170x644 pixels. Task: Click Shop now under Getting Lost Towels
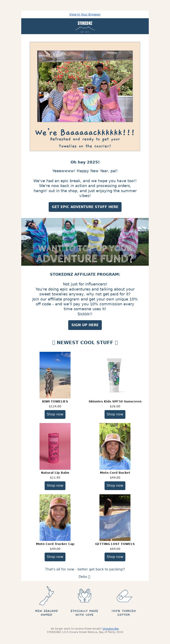[115, 557]
